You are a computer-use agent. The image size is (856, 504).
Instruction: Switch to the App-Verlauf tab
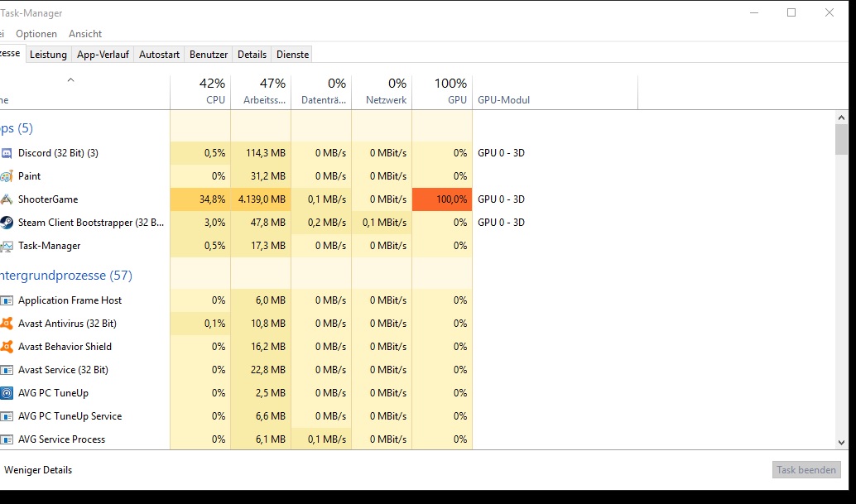point(103,55)
